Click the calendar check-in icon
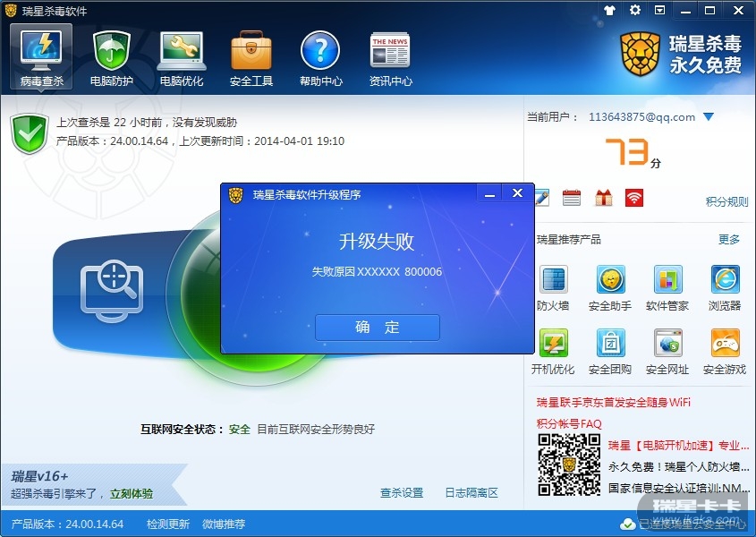Image resolution: width=756 pixels, height=537 pixels. pyautogui.click(x=572, y=198)
